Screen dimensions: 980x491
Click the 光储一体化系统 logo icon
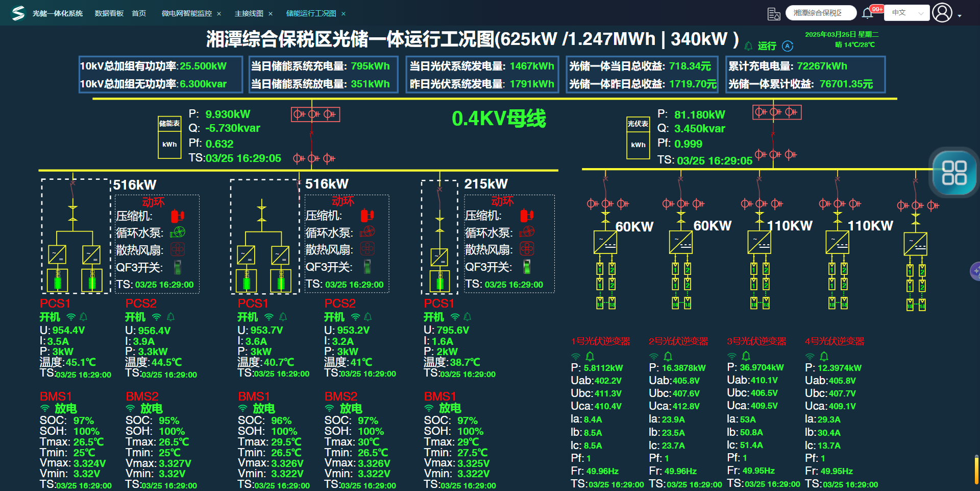coord(18,13)
